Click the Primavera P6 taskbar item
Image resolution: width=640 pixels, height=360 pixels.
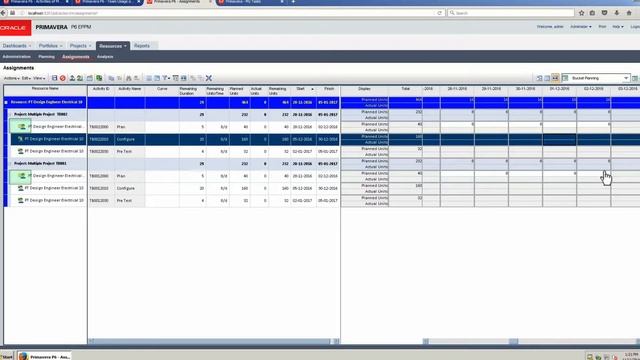(44, 356)
